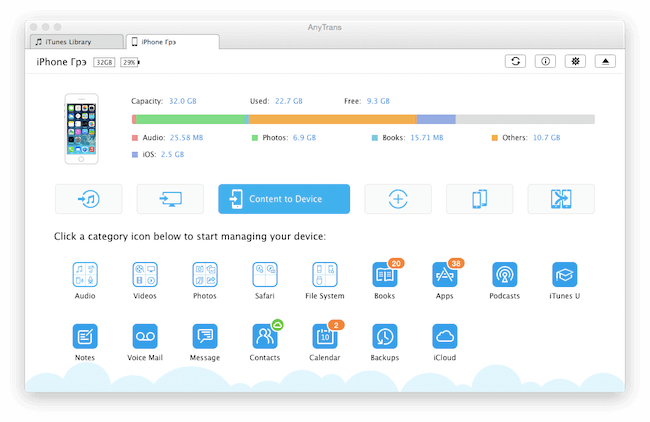The height and width of the screenshot is (422, 650).
Task: Click the device-to-device clone button
Action: 480,199
